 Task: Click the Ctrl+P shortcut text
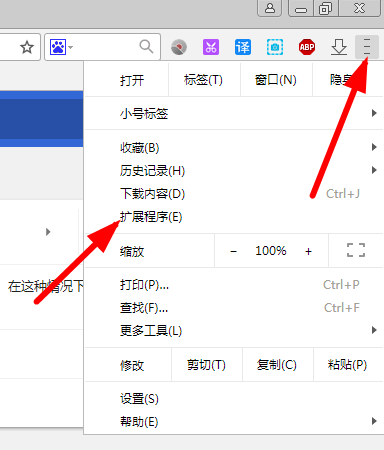click(x=341, y=285)
